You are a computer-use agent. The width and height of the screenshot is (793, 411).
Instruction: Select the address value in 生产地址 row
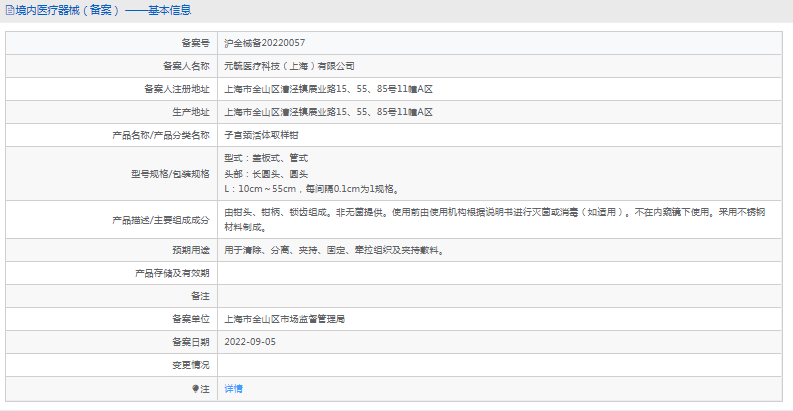328,112
